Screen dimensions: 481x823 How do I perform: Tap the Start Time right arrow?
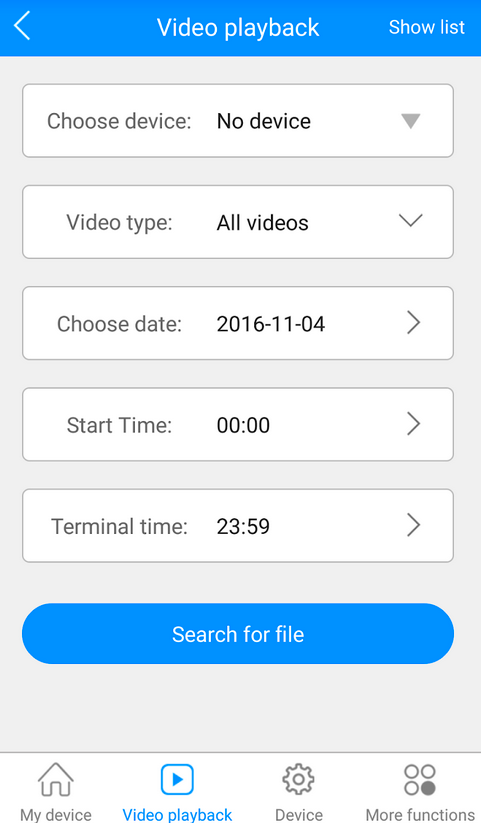[413, 424]
